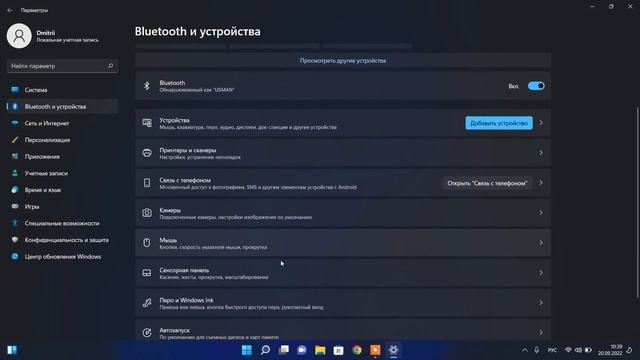Screen dimensions: 640x360
Task: Click the search magnifier icon in settings search
Action: [110, 66]
